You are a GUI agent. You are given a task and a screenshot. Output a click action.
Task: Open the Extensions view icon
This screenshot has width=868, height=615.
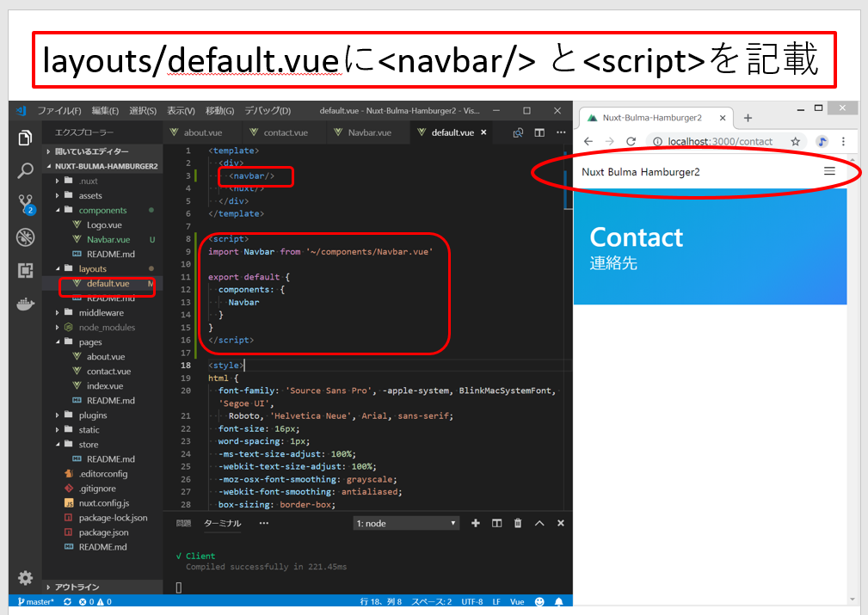tap(25, 270)
